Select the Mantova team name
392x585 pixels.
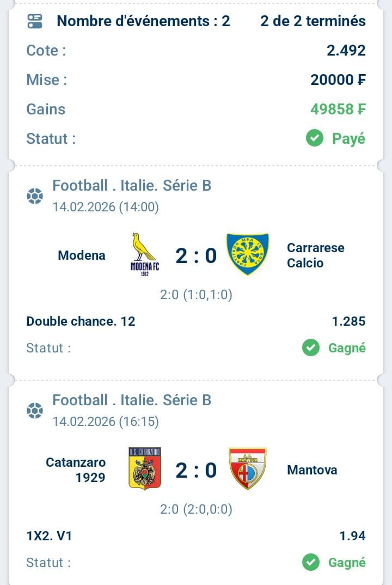tap(312, 470)
